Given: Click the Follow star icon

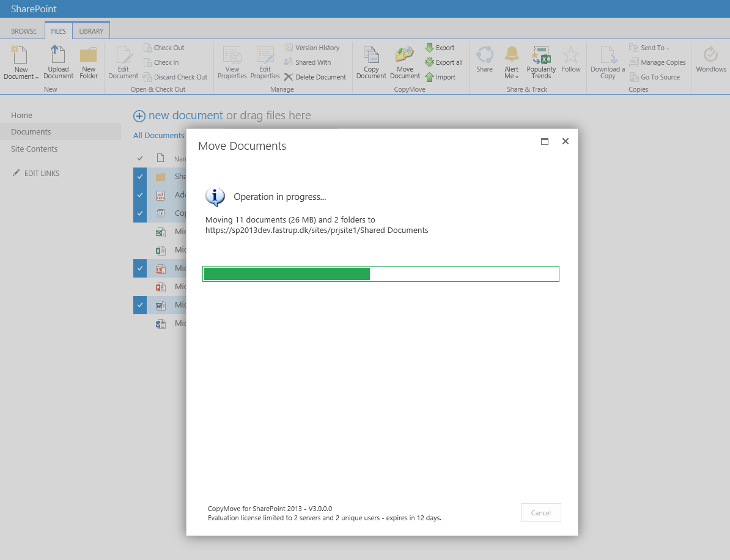Looking at the screenshot, I should [x=571, y=54].
